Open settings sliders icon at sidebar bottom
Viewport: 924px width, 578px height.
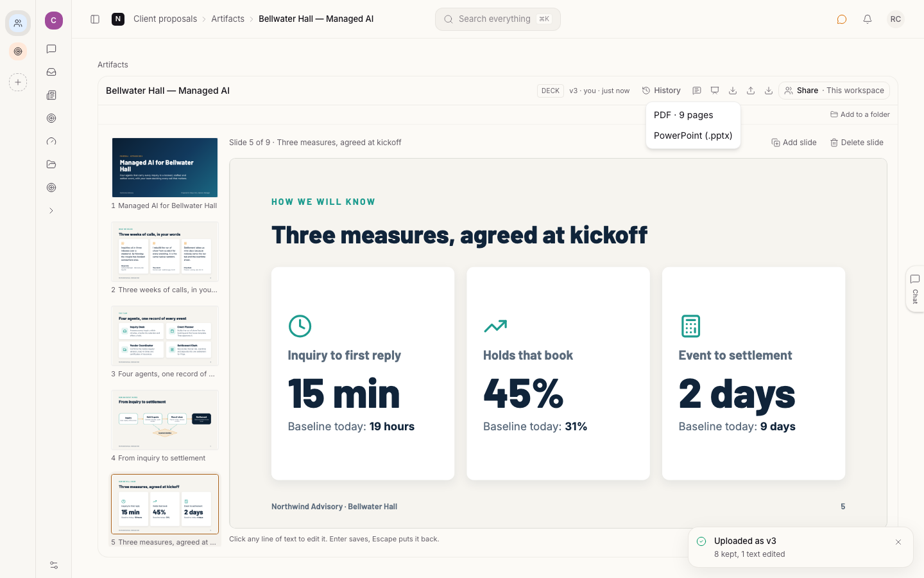54,565
